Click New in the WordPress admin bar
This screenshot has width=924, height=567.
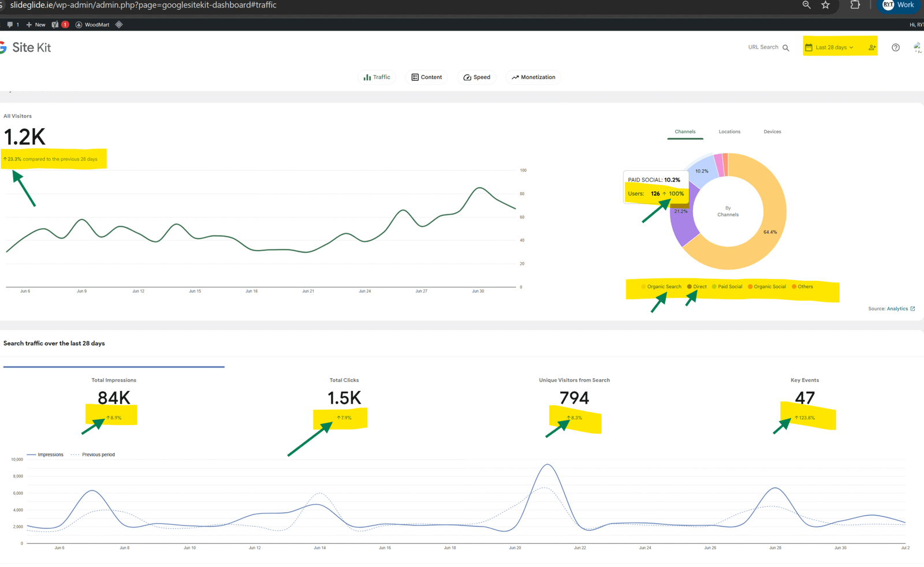coord(36,25)
